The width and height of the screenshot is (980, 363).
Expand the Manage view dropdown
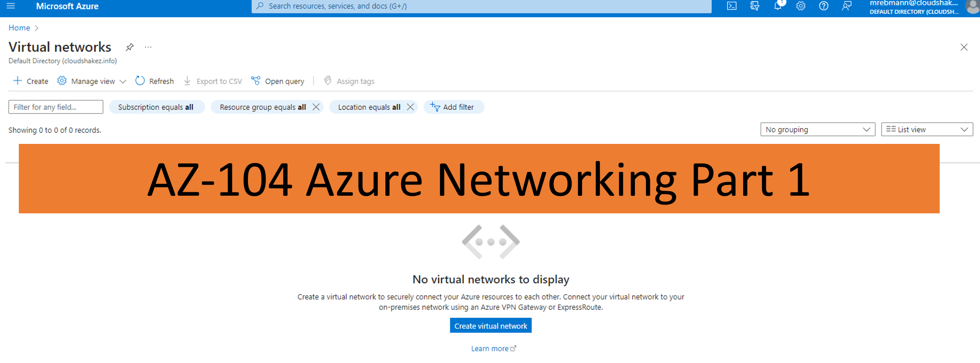pyautogui.click(x=123, y=81)
